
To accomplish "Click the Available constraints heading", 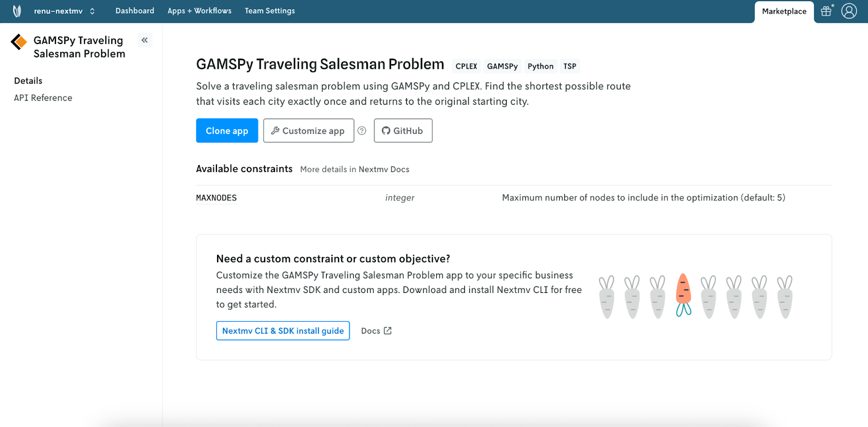I will (x=244, y=169).
